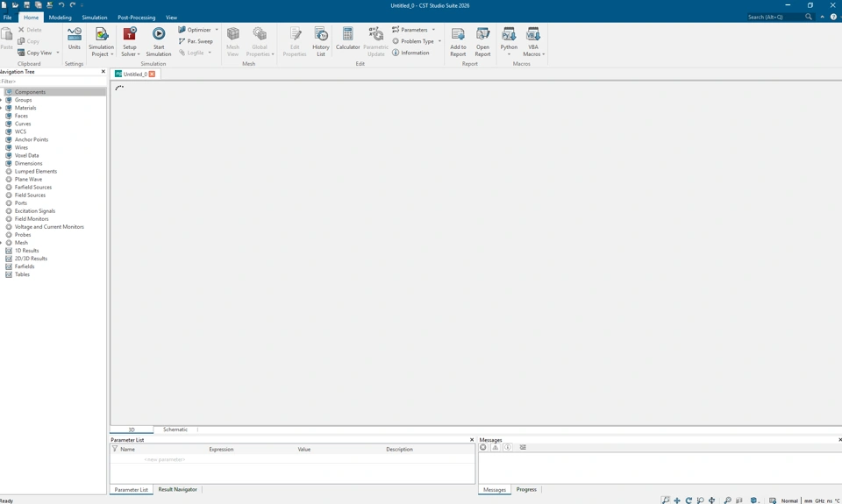Click open file icon in title bar
The image size is (842, 504).
tap(15, 5)
